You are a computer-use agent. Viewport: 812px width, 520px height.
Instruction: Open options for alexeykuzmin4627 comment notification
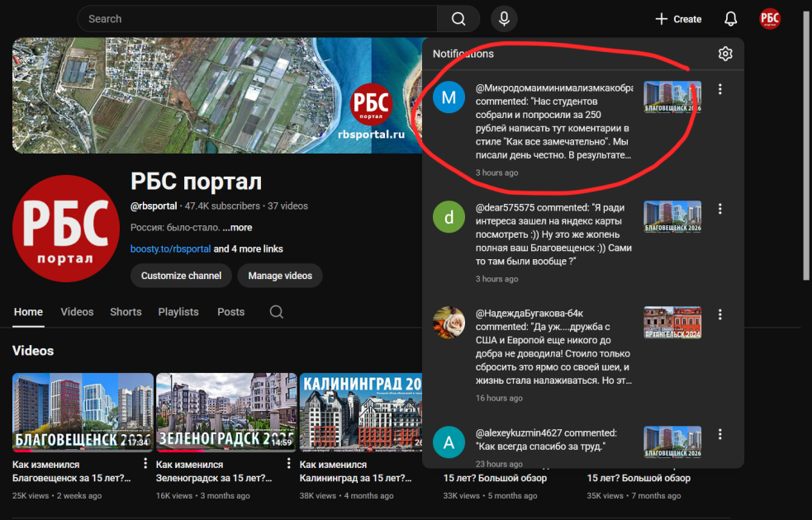(x=719, y=434)
